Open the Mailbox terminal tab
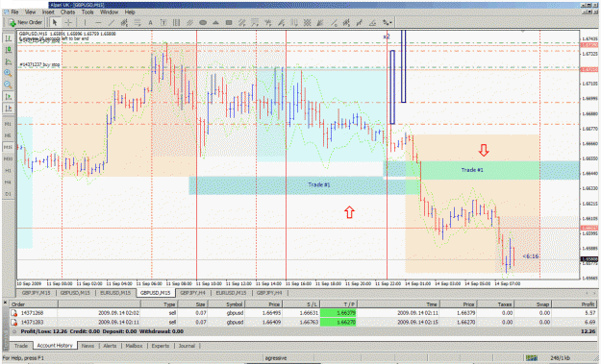The width and height of the screenshot is (601, 364). point(135,346)
